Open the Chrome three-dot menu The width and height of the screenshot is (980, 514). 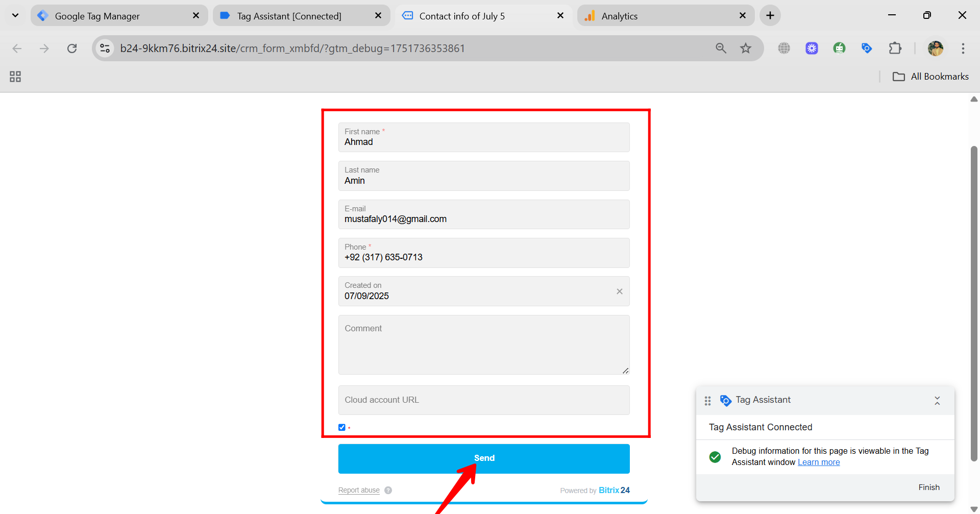tap(963, 48)
